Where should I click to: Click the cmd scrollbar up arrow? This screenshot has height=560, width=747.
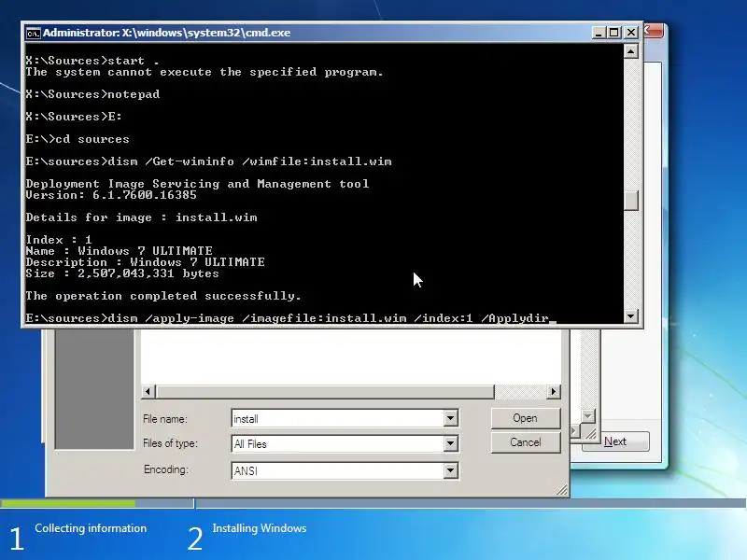631,51
